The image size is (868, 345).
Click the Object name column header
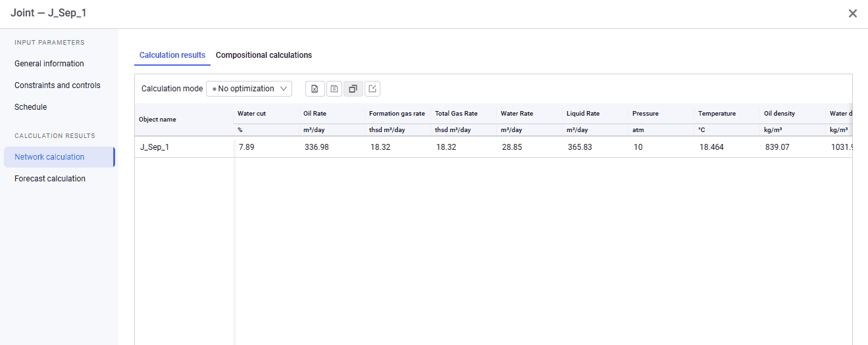184,120
